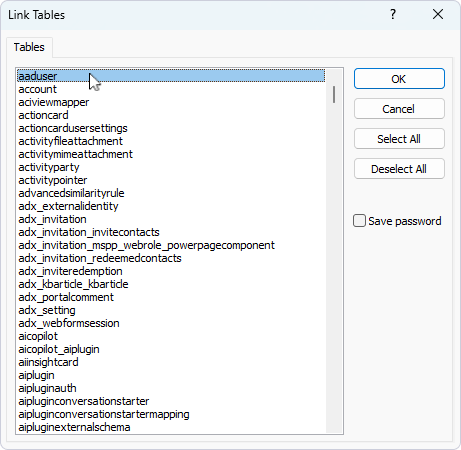Click the help question mark icon

393,14
